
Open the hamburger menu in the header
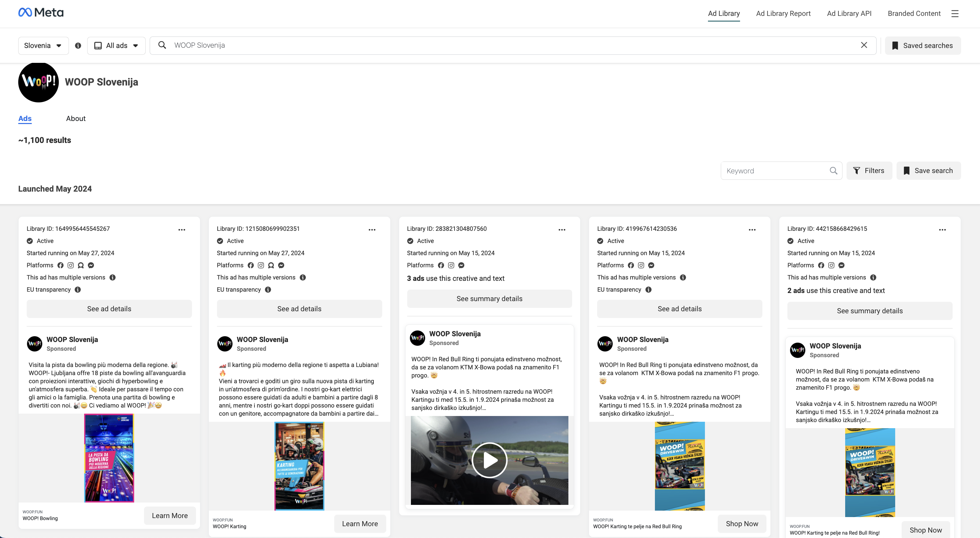pyautogui.click(x=955, y=14)
